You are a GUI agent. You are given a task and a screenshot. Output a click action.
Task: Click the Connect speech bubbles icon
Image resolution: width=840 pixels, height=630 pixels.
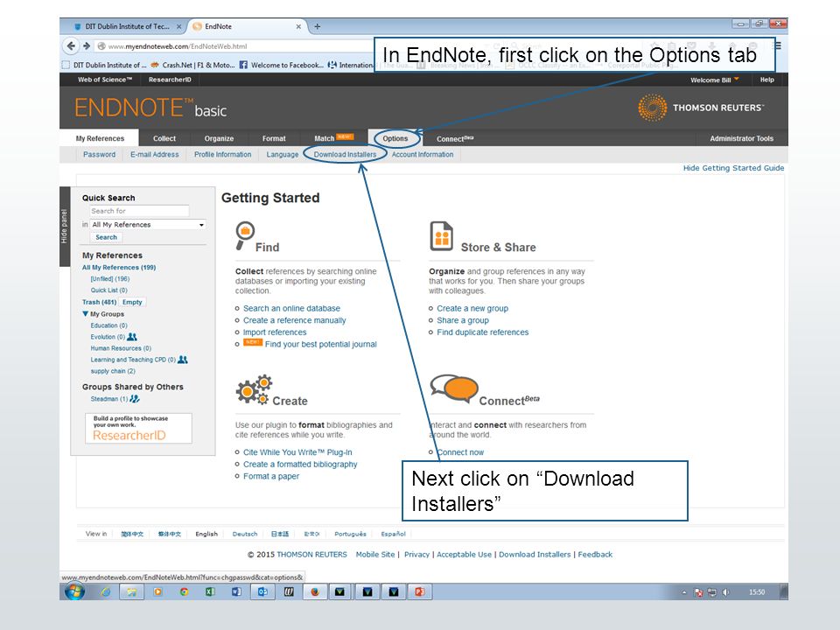point(454,388)
